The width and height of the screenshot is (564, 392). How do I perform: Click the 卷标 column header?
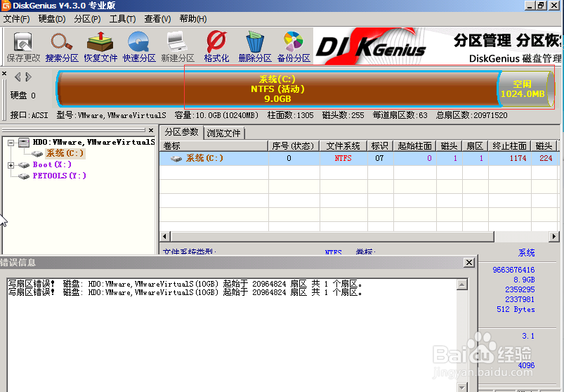click(x=214, y=146)
